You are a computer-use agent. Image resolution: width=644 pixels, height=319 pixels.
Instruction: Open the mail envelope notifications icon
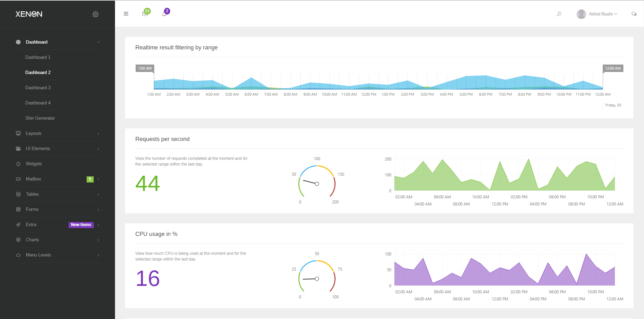pyautogui.click(x=145, y=14)
